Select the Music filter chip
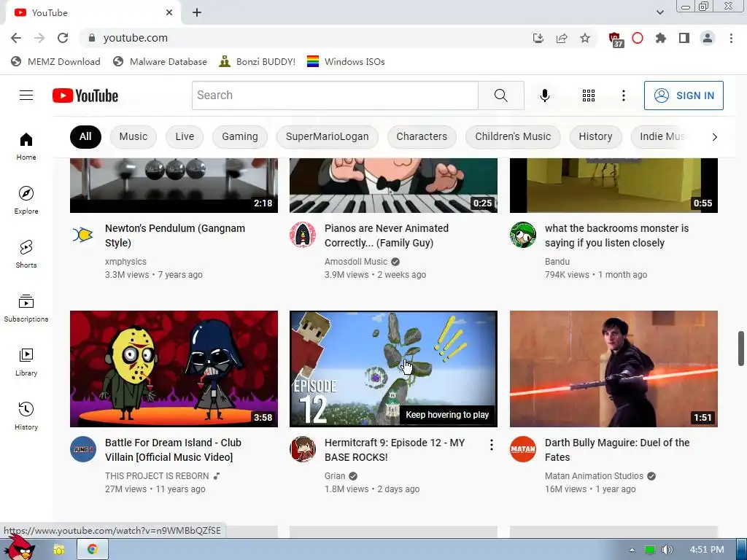The image size is (747, 560). [133, 136]
